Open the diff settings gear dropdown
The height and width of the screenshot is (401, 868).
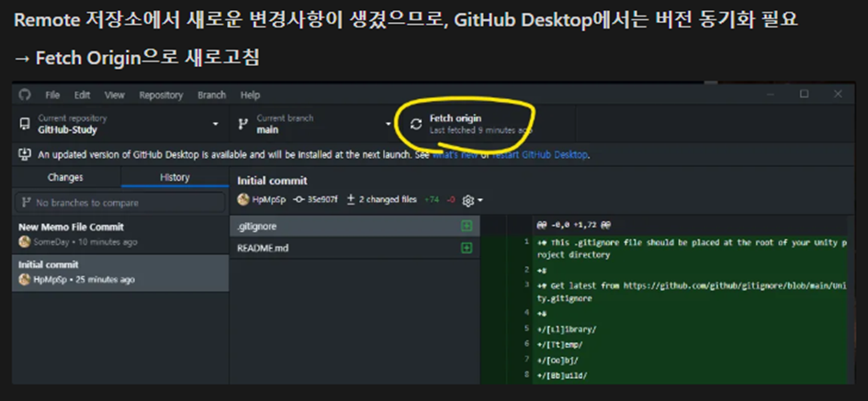472,200
